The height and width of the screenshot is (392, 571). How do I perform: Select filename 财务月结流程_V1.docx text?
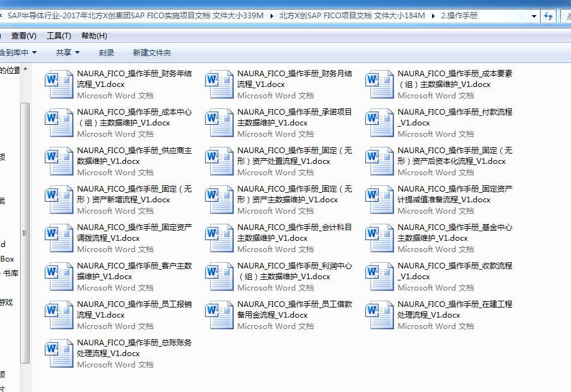click(295, 79)
